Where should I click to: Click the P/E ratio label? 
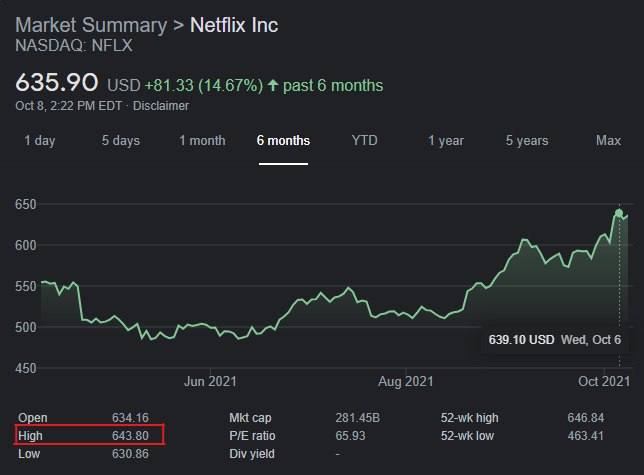(x=252, y=436)
